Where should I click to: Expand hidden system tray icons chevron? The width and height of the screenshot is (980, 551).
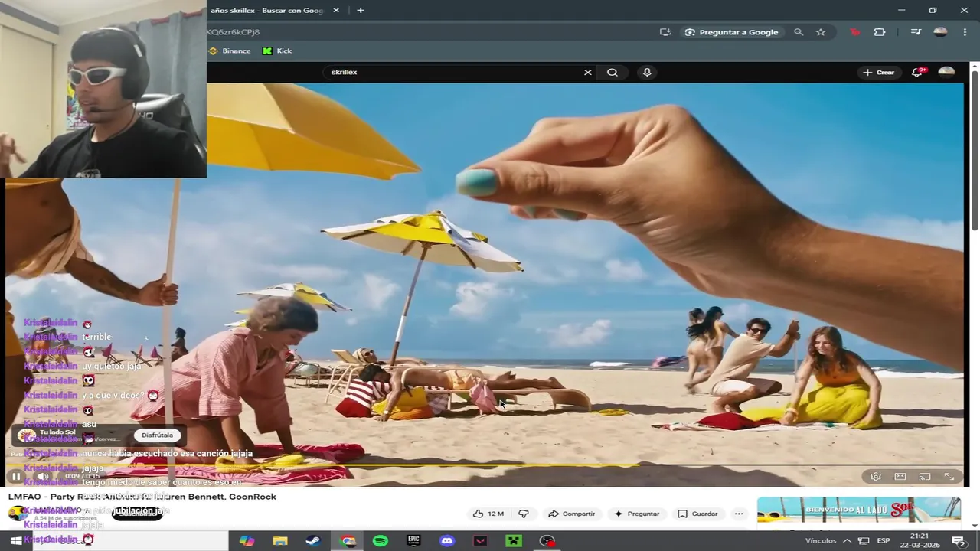tap(847, 541)
